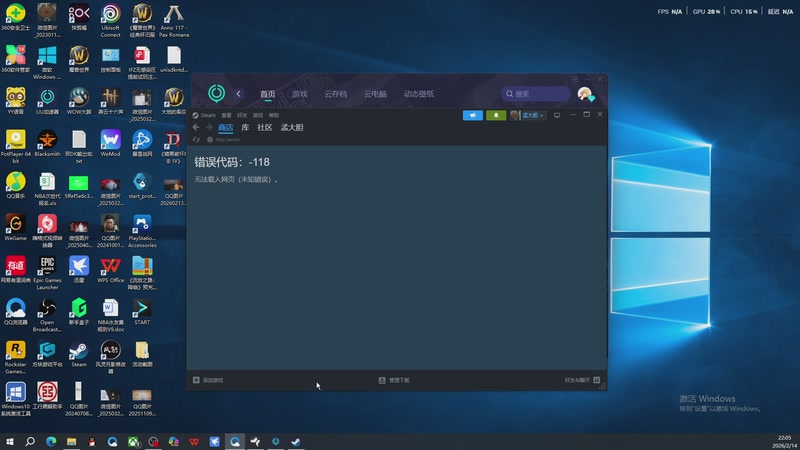The image size is (800, 450).
Task: Select the PotPlayer 64 bit desktop icon
Action: (x=16, y=146)
